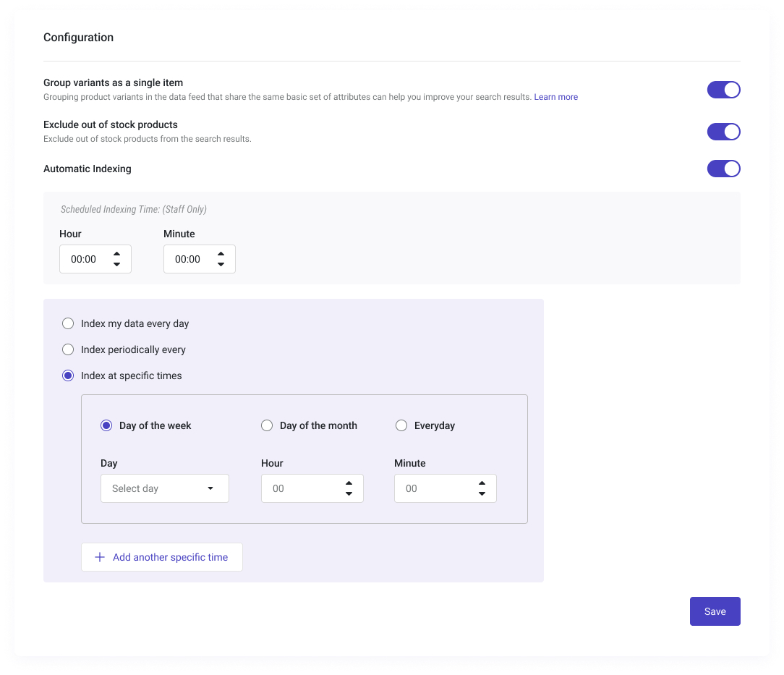Decrease staff-only scheduled Minute value

click(x=221, y=265)
